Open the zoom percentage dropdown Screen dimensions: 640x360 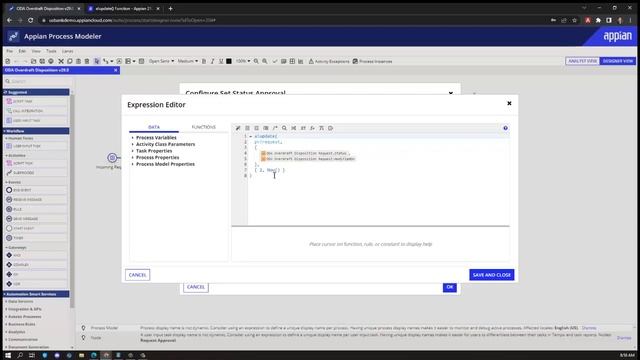pos(243,61)
